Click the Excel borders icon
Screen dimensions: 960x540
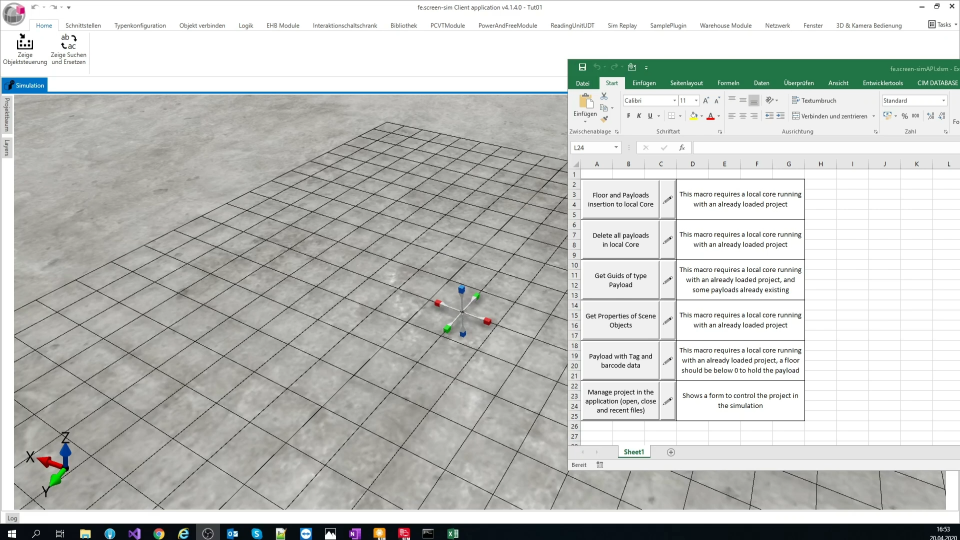(x=672, y=116)
